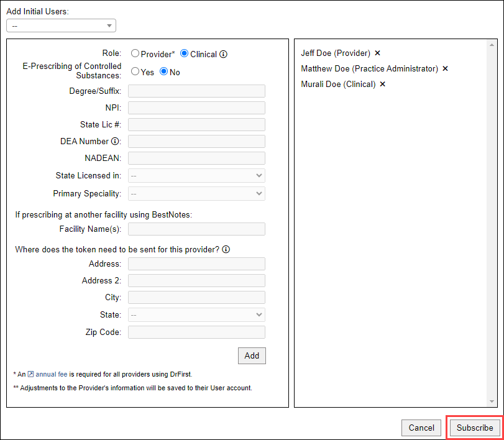Click users list scrollbar up arrow
This screenshot has width=504, height=440.
pos(492,45)
